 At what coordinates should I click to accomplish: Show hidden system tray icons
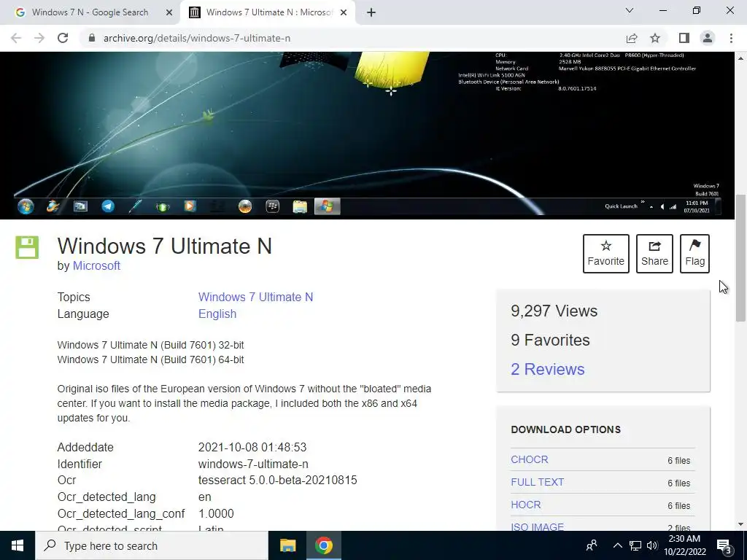tap(617, 545)
